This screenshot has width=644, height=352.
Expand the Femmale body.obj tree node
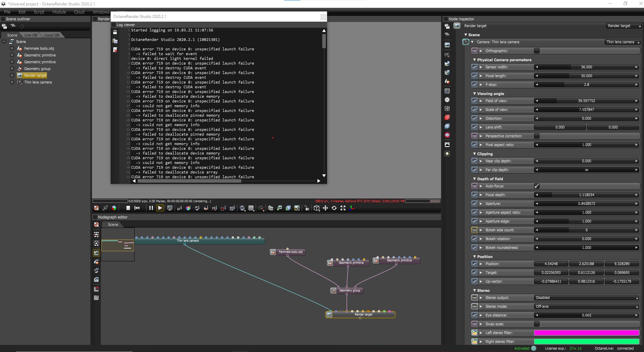pyautogui.click(x=12, y=48)
